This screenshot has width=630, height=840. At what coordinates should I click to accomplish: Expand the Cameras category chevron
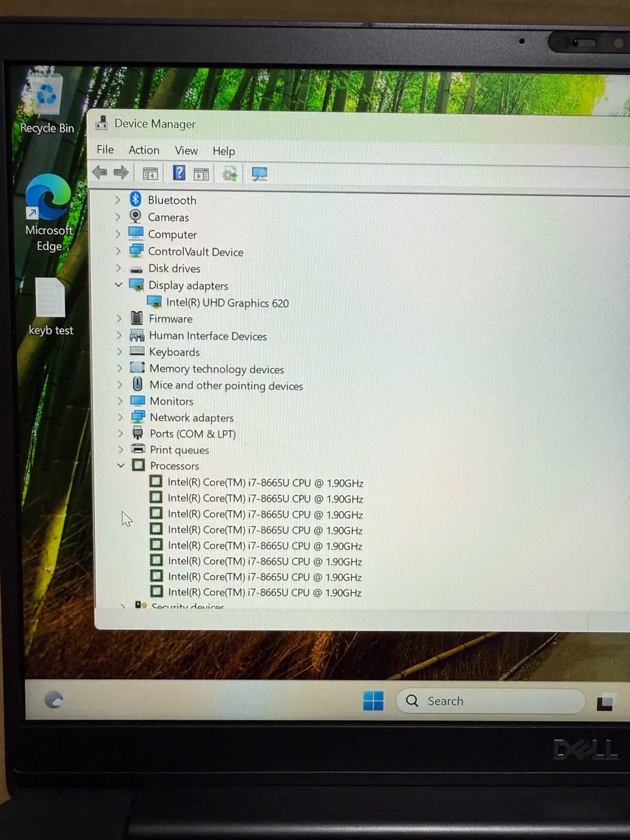tap(118, 217)
